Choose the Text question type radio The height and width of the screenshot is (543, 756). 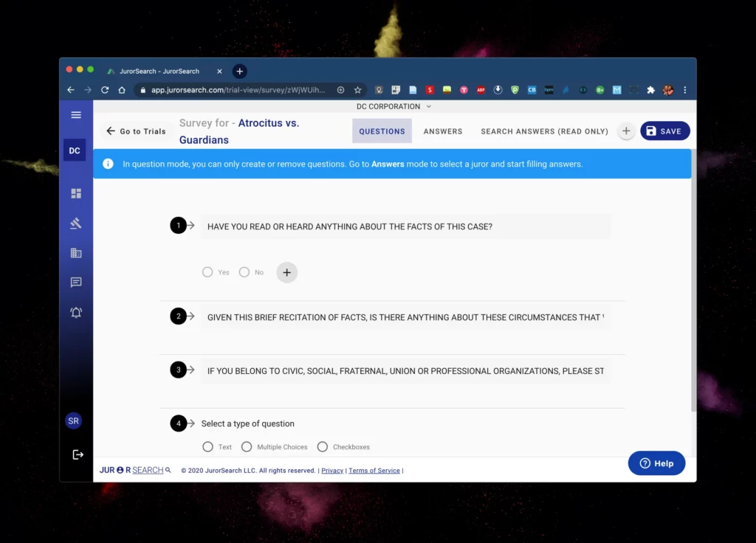coord(207,446)
